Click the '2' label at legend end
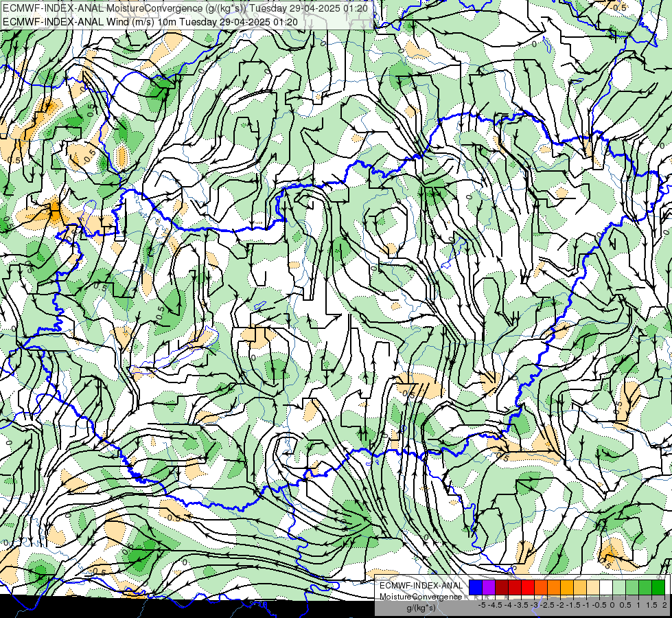The width and height of the screenshot is (672, 618). click(x=664, y=605)
